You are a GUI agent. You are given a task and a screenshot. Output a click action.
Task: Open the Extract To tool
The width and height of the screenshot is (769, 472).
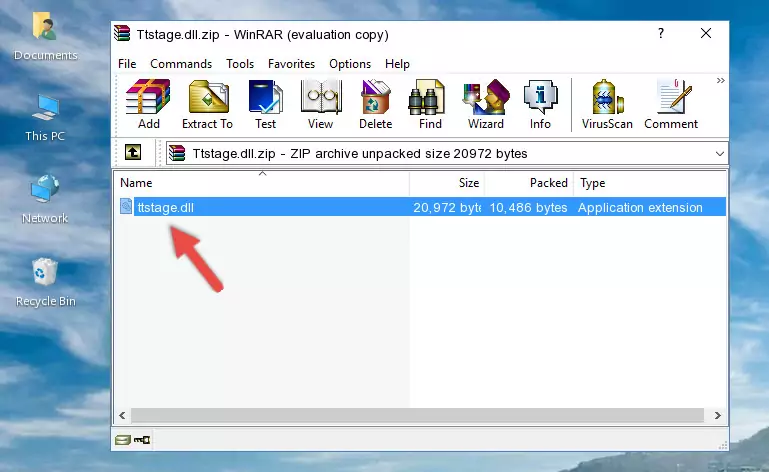coord(207,105)
